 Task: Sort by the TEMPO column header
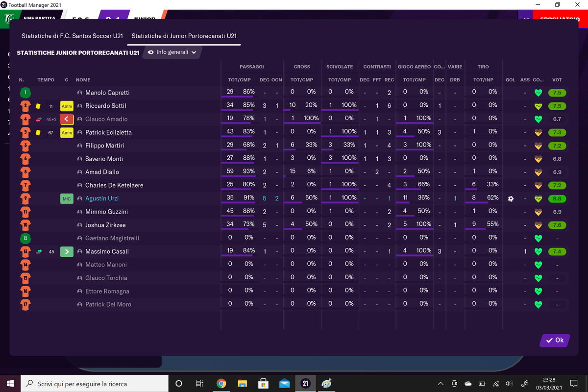point(46,80)
